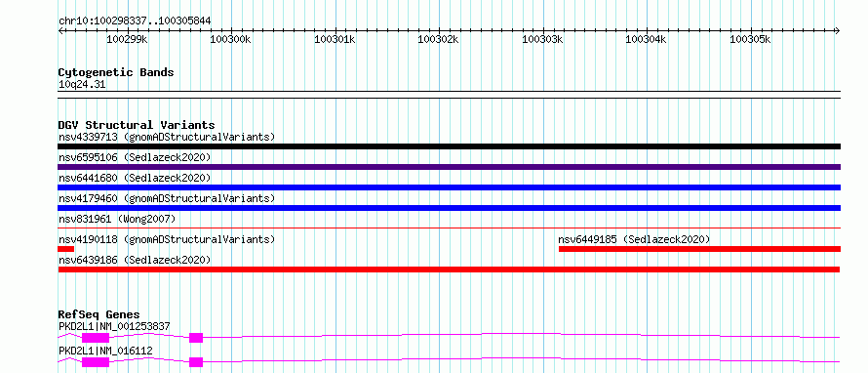This screenshot has width=868, height=373.
Task: Click the 100305k ruler tick label
Action: pyautogui.click(x=750, y=39)
